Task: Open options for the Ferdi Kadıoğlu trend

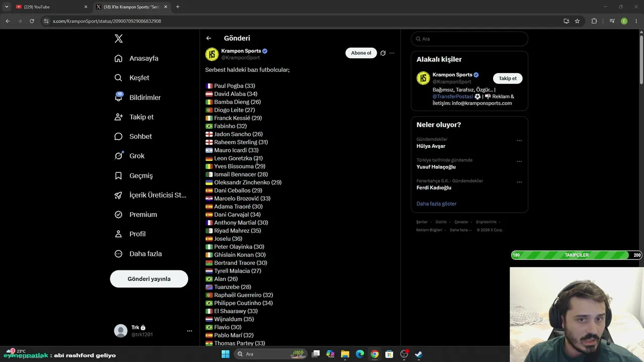Action: point(519,182)
